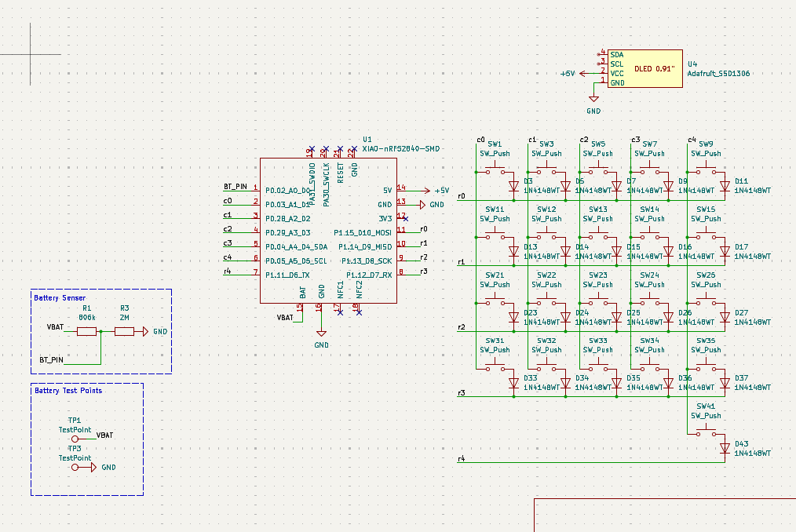
Task: Select the VBAT label near U1 BAT pin
Action: [x=285, y=318]
